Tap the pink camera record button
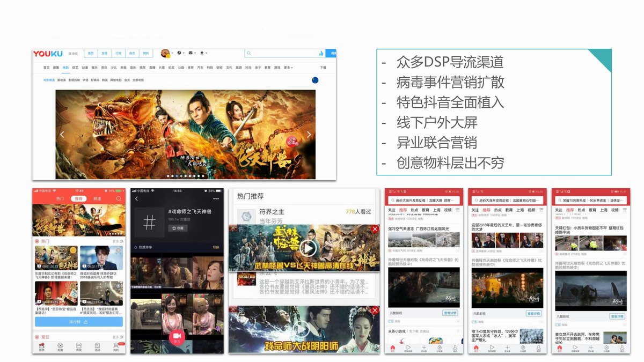 tap(177, 336)
